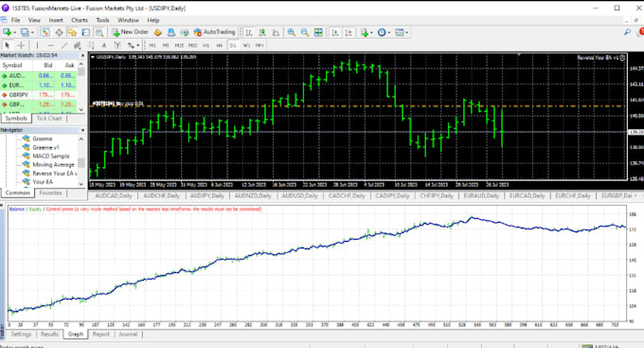Open the File menu
Image resolution: width=644 pixels, height=348 pixels.
tap(15, 20)
